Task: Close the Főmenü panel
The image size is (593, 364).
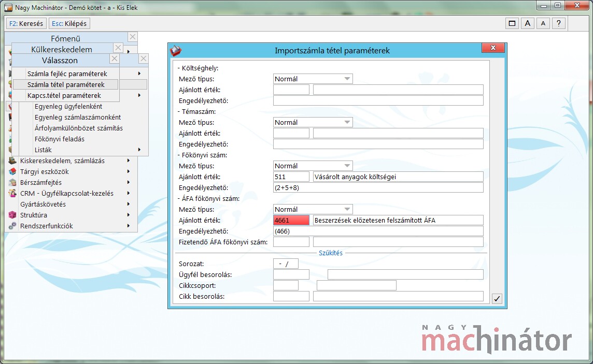Action: (x=132, y=37)
